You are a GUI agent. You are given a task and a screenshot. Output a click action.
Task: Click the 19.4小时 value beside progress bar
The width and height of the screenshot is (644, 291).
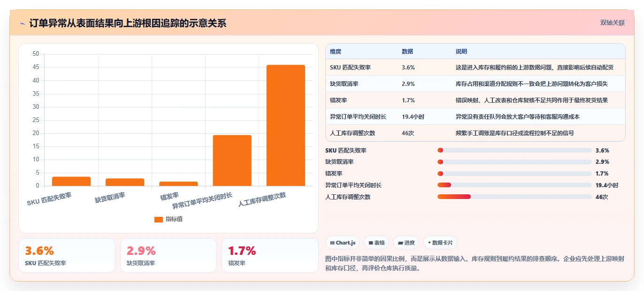point(607,185)
